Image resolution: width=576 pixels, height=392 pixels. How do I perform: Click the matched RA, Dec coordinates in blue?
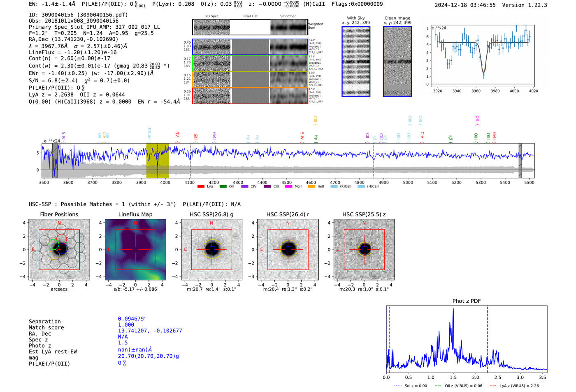click(150, 331)
